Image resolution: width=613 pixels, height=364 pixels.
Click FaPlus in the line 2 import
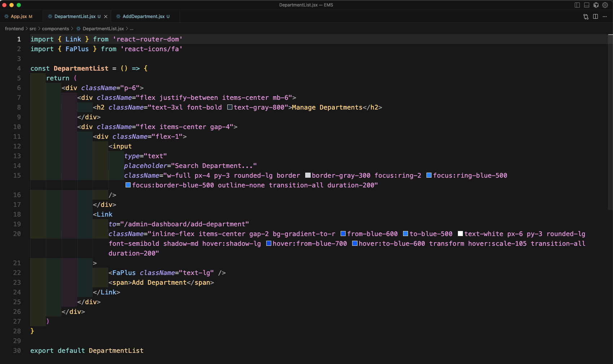[77, 49]
